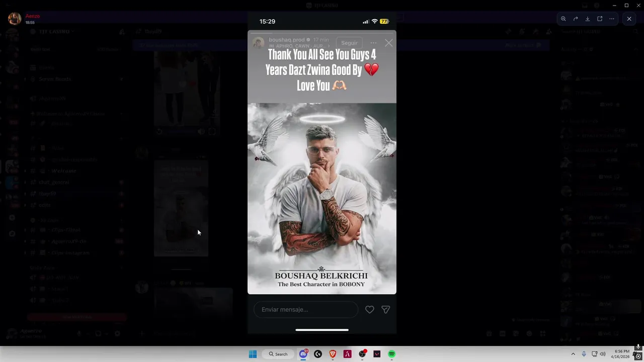This screenshot has width=644, height=362.
Task: Click the taskbar Search box
Action: pyautogui.click(x=278, y=354)
